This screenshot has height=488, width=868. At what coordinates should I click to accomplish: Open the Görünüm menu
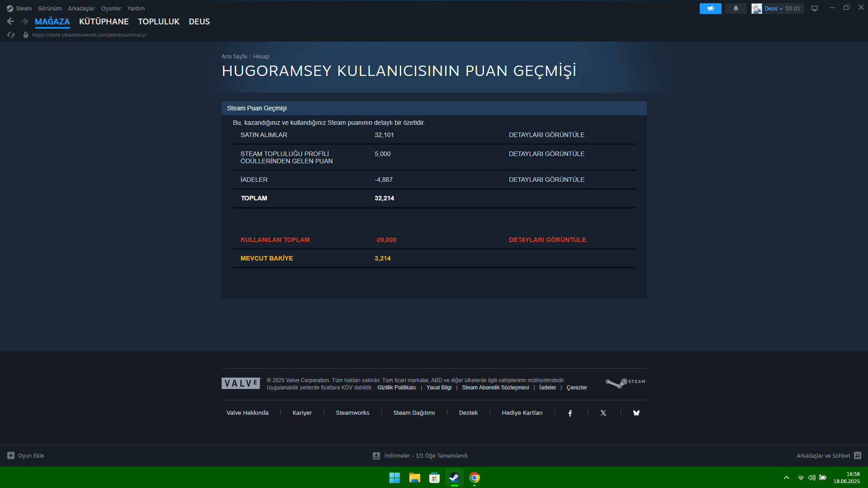(50, 8)
